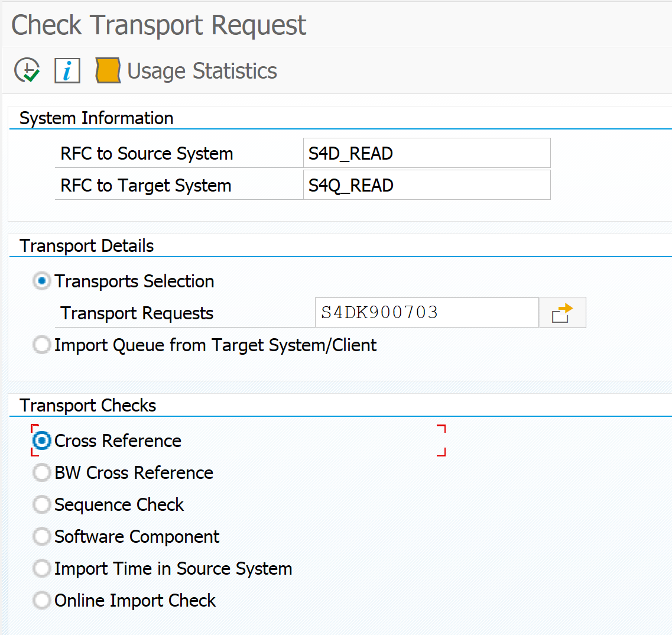
Task: Enable the BW Cross Reference check
Action: 41,472
